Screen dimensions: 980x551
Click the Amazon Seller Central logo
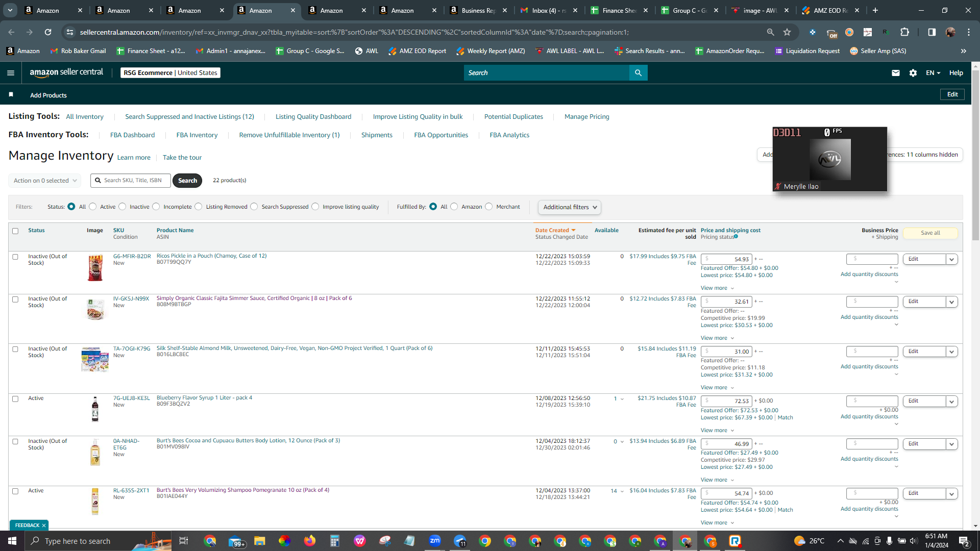click(x=66, y=72)
